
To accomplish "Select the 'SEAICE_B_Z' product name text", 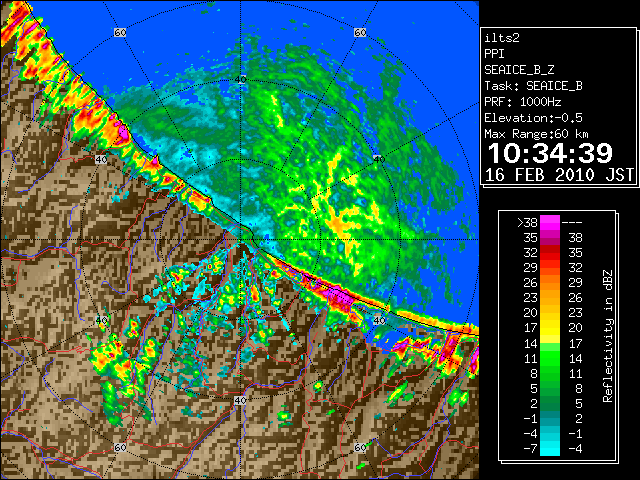I will (x=519, y=70).
